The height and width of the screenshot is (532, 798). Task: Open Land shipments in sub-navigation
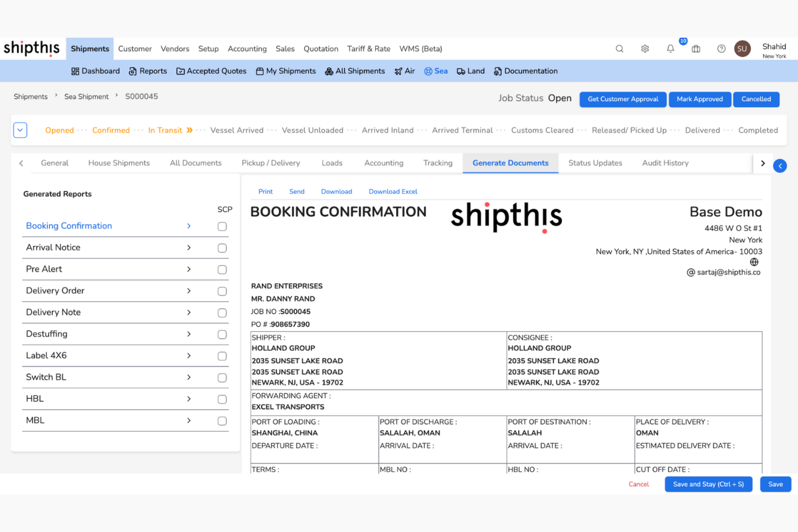point(471,71)
